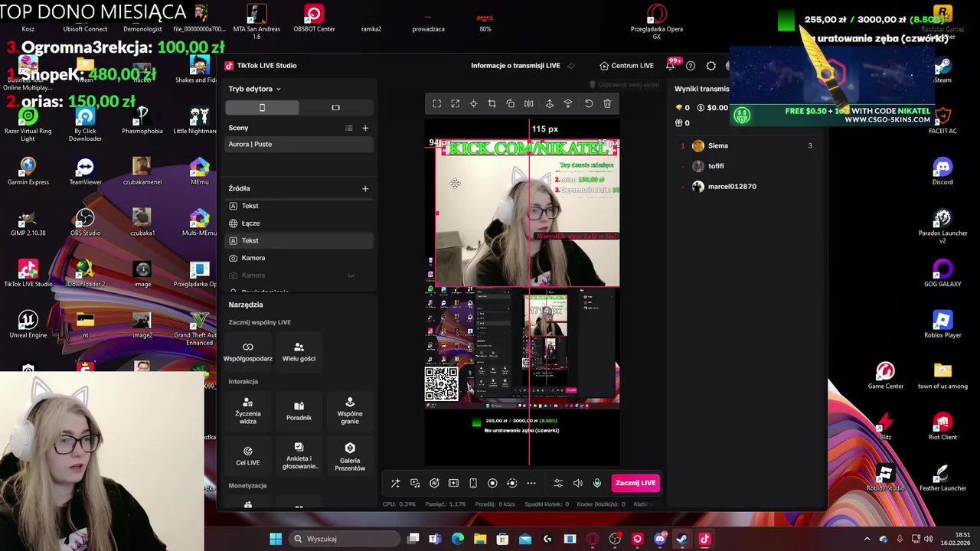Switch to landscape layout mode
The width and height of the screenshot is (980, 551).
click(x=335, y=107)
